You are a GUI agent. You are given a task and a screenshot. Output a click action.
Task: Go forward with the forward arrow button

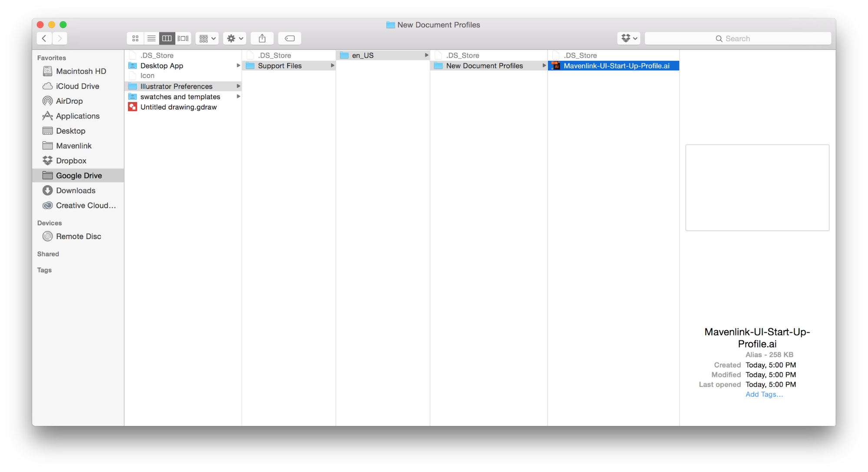60,39
